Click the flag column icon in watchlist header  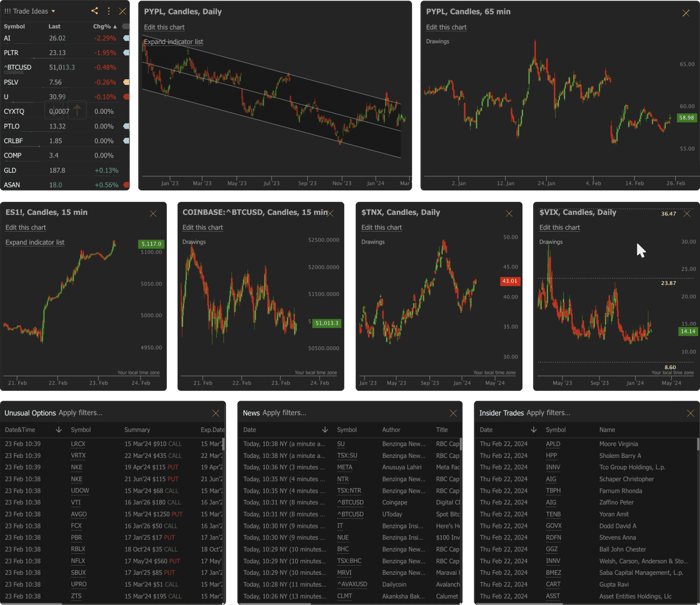pos(126,26)
